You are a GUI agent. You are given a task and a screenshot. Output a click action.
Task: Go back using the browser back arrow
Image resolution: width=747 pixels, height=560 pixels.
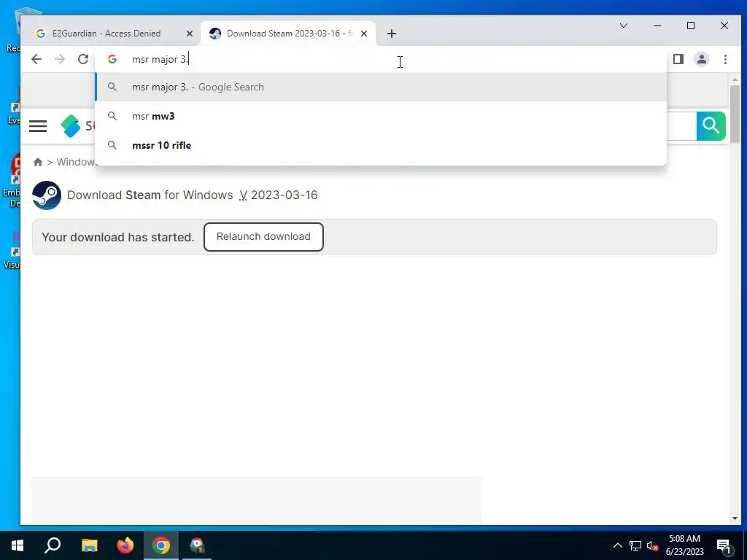point(36,59)
